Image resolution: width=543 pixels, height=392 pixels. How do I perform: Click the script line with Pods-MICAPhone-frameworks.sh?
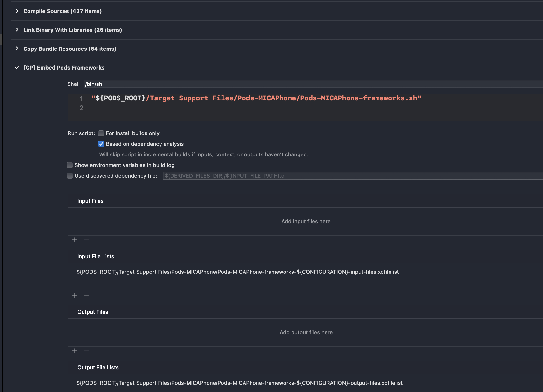tap(256, 98)
